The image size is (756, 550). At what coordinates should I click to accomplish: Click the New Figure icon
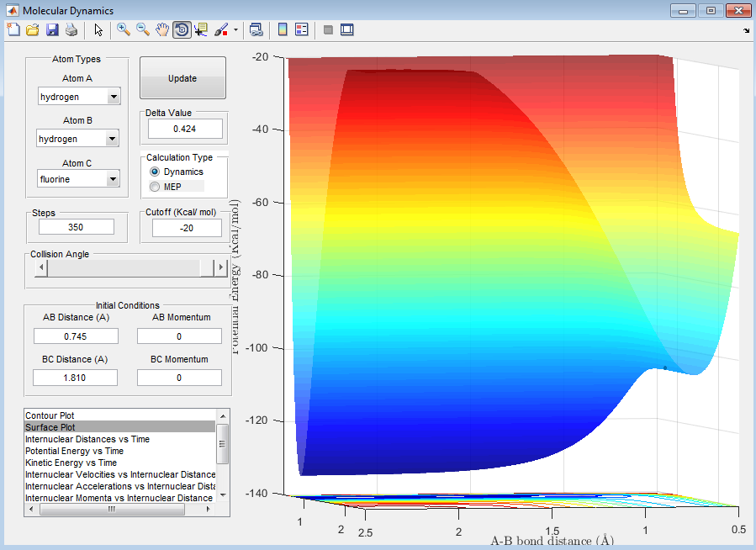point(13,30)
